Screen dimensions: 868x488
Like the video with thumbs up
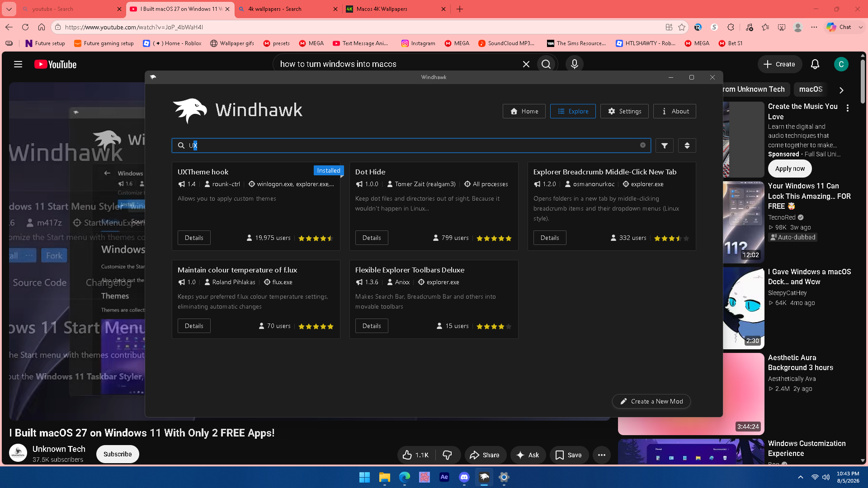coord(415,455)
